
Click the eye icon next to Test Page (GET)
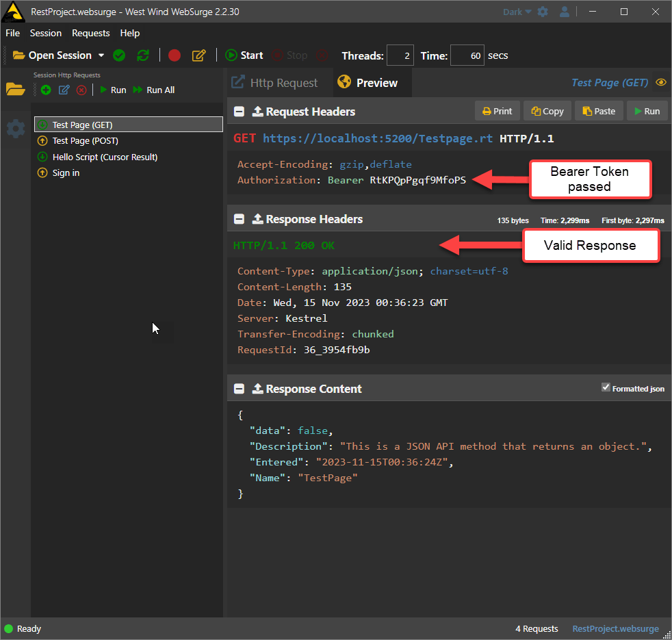[x=661, y=82]
